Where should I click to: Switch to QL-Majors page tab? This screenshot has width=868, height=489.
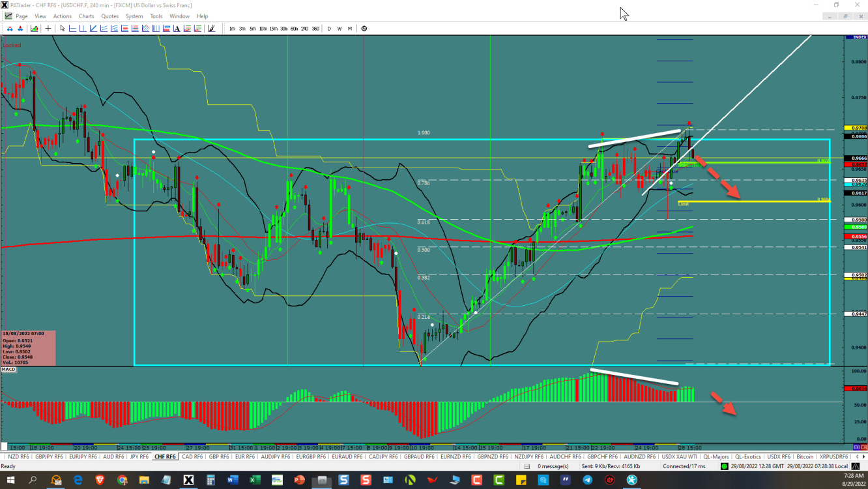(x=715, y=457)
